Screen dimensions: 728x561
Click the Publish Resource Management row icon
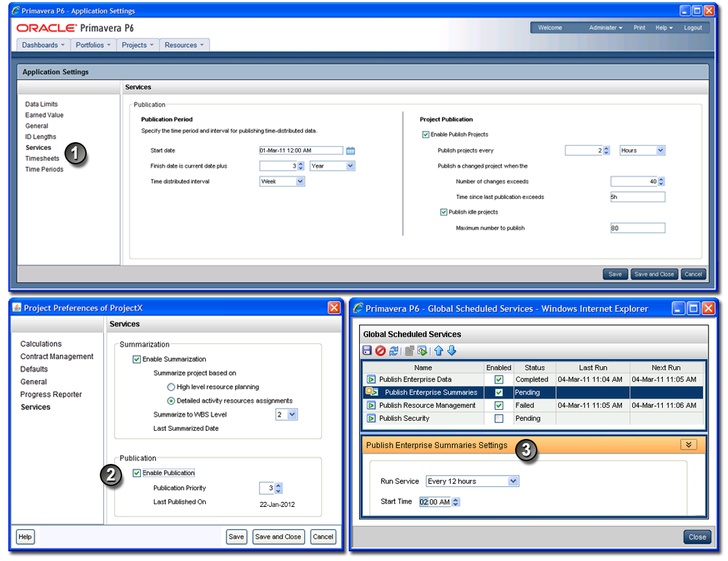(x=371, y=406)
